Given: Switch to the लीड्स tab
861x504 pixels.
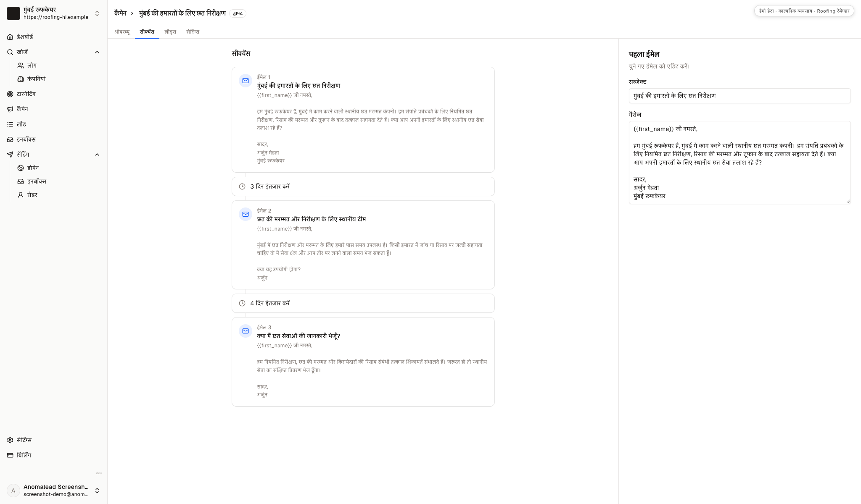Looking at the screenshot, I should click(170, 32).
